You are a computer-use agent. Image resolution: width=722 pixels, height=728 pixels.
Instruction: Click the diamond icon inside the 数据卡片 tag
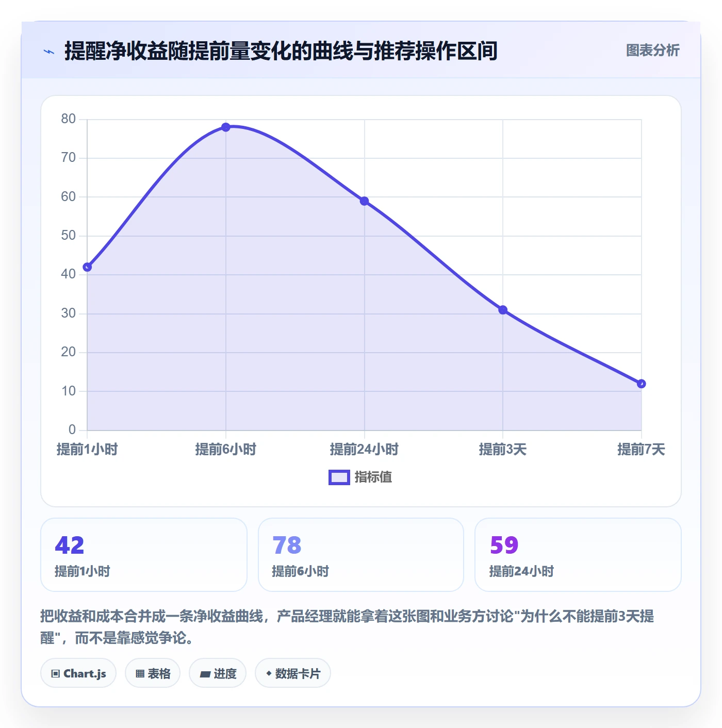pyautogui.click(x=269, y=673)
